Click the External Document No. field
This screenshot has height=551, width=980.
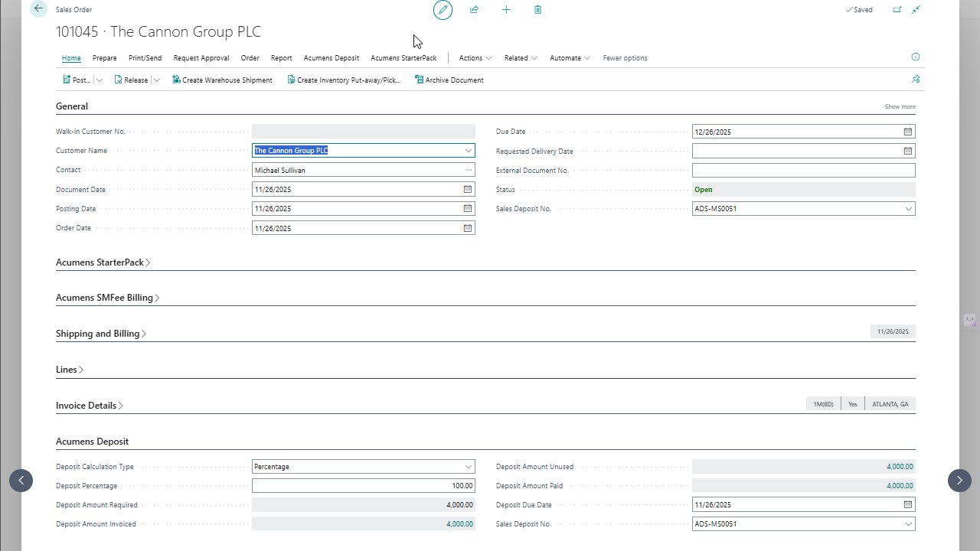803,171
